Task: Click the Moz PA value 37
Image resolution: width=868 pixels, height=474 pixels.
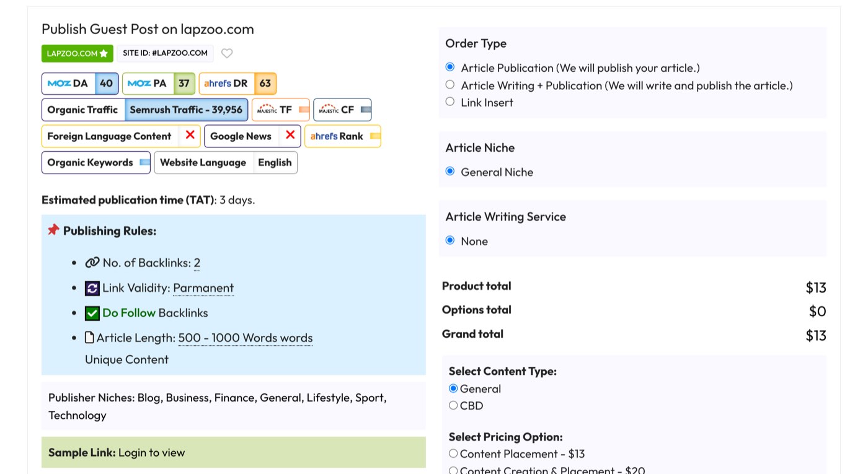Action: pyautogui.click(x=184, y=84)
